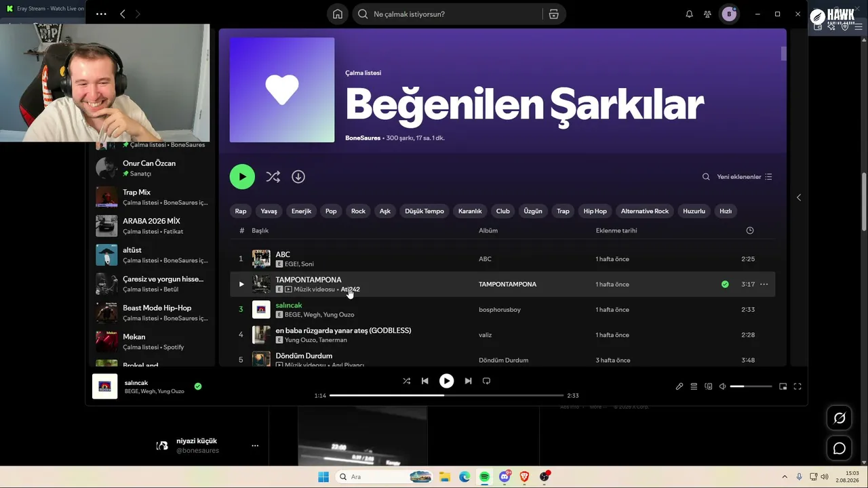Viewport: 868px width, 488px height.
Task: Show hidden system tray icons
Action: pyautogui.click(x=785, y=476)
